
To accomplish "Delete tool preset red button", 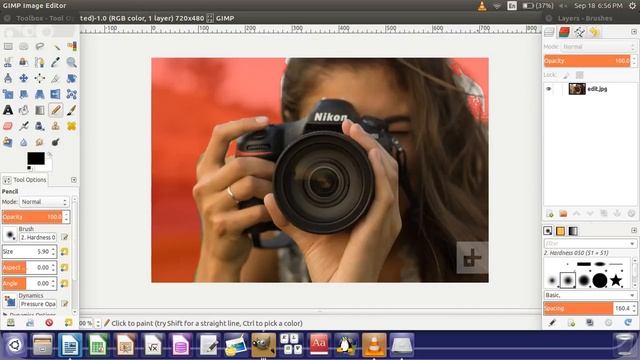I will (49, 322).
